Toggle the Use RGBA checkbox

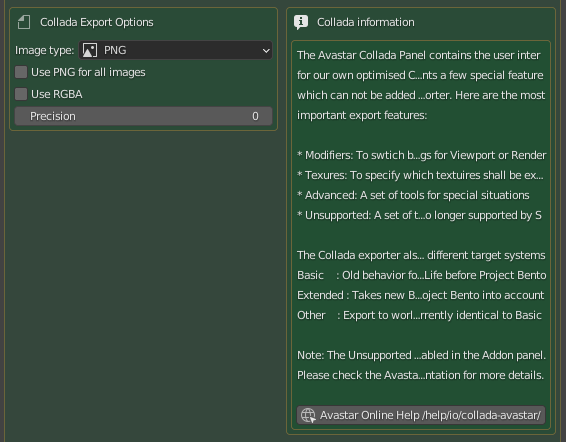tap(21, 94)
